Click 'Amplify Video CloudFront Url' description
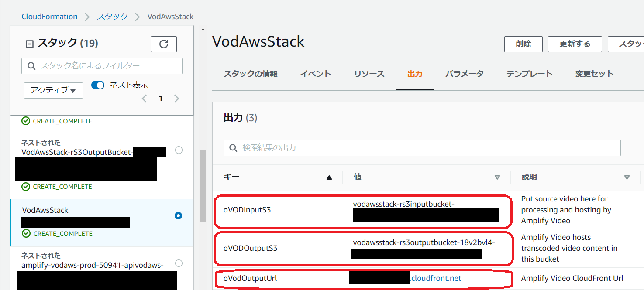 (572, 278)
